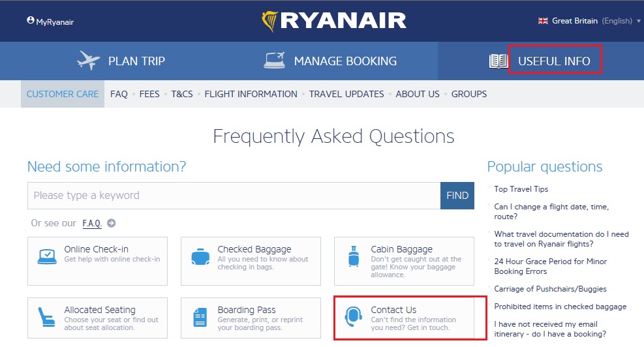Click the Online Check-in laptop icon

[47, 256]
